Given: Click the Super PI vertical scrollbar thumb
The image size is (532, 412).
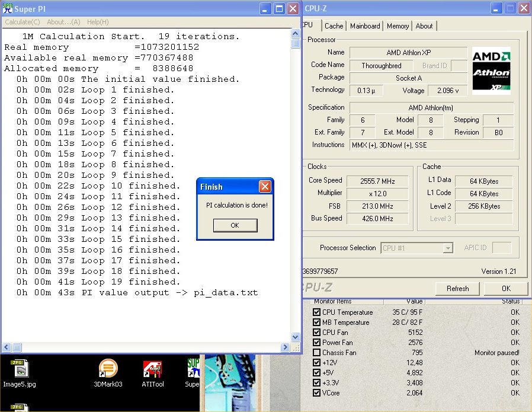Looking at the screenshot, I should (x=296, y=43).
